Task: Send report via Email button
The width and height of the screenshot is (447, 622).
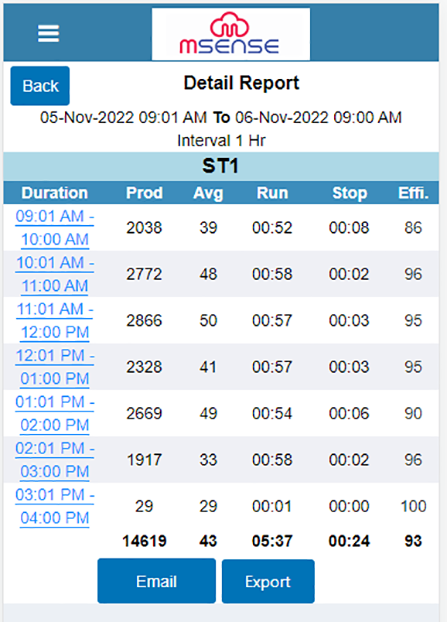Action: coord(157,581)
